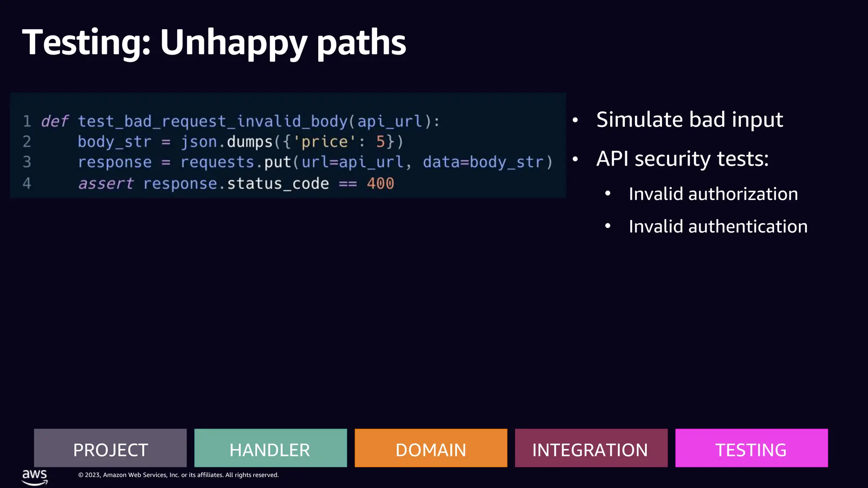This screenshot has width=868, height=488.
Task: Click the 2023 Amazon Web Services copyright notice
Action: coord(178,475)
